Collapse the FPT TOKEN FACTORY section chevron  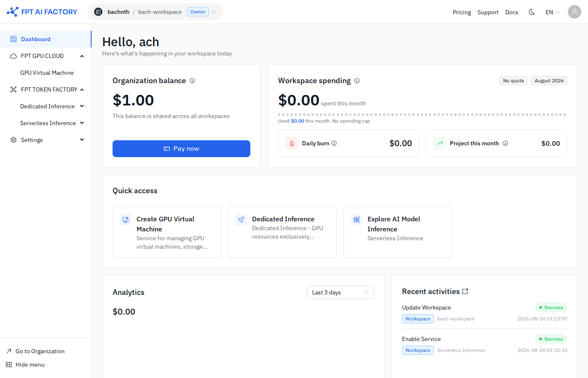(x=82, y=89)
